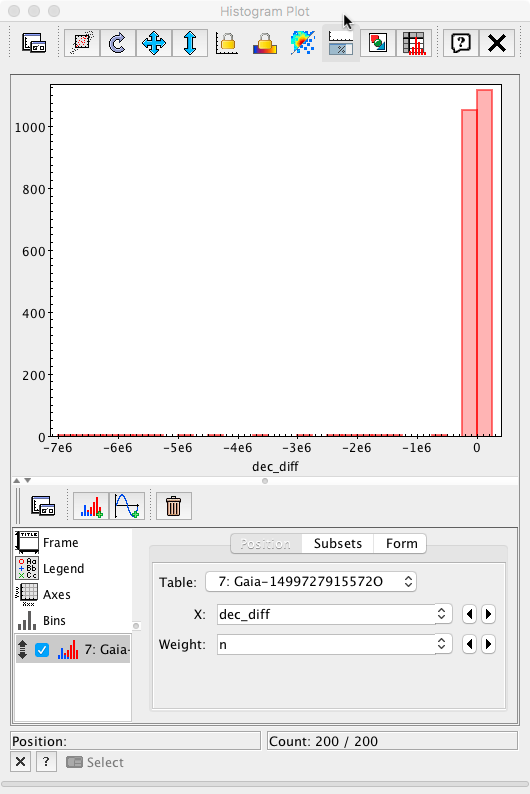Click the colourful density sketch icon
530x794 pixels.
[x=303, y=43]
